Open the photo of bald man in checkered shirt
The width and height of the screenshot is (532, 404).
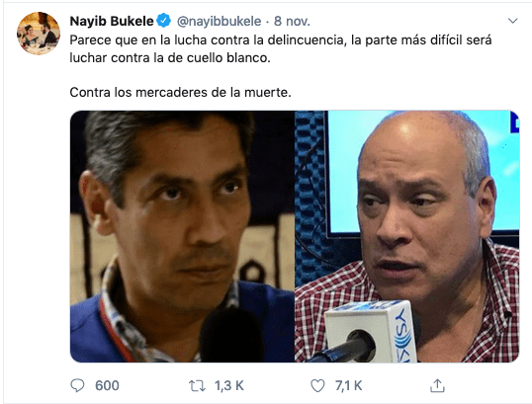(407, 236)
